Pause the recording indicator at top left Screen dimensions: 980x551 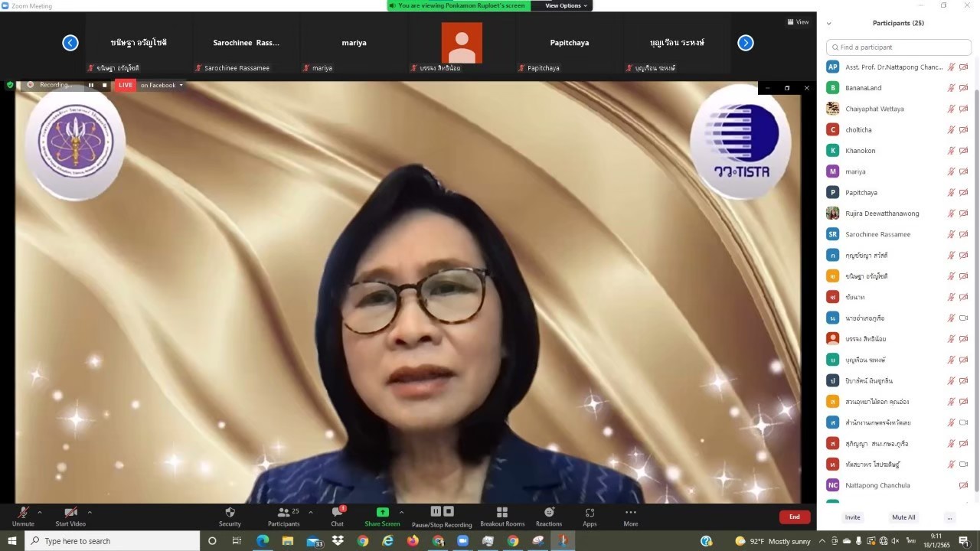[x=90, y=85]
